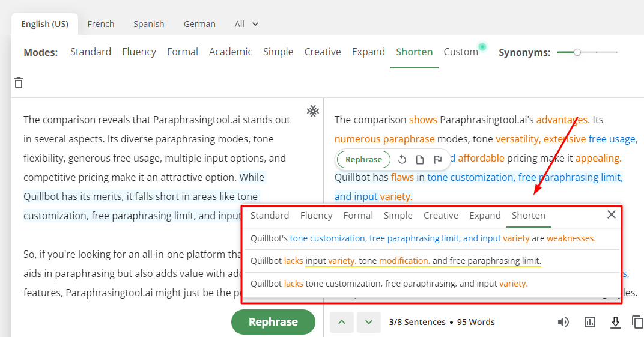Choose Shorten in the suggestions popup
The image size is (644, 337).
point(529,216)
